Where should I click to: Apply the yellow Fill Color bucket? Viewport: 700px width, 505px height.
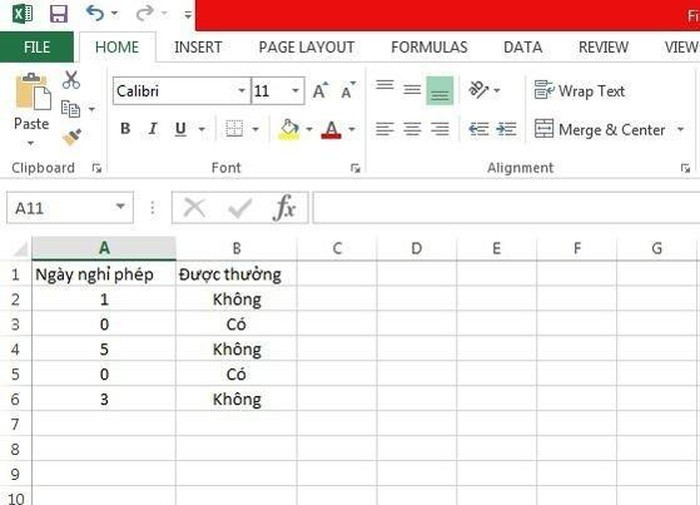[x=289, y=129]
